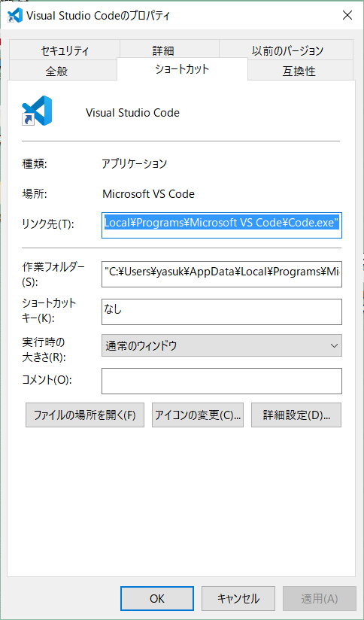Click the リンク先 target path field
The width and height of the screenshot is (364, 620).
click(x=222, y=225)
